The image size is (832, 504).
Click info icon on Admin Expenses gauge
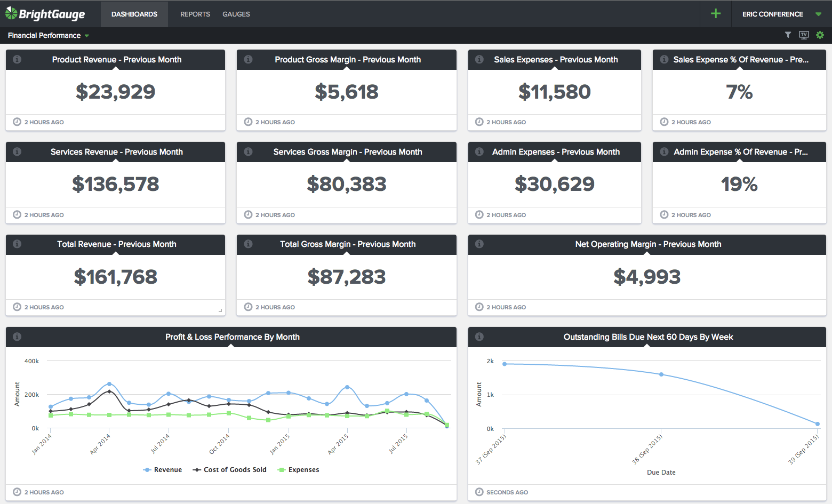pyautogui.click(x=479, y=152)
